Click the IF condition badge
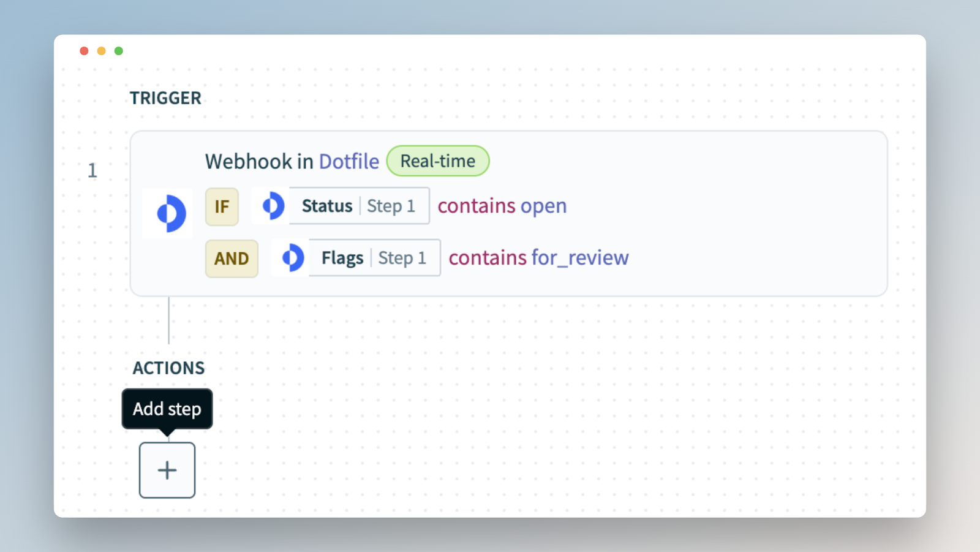The height and width of the screenshot is (552, 980). coord(222,206)
